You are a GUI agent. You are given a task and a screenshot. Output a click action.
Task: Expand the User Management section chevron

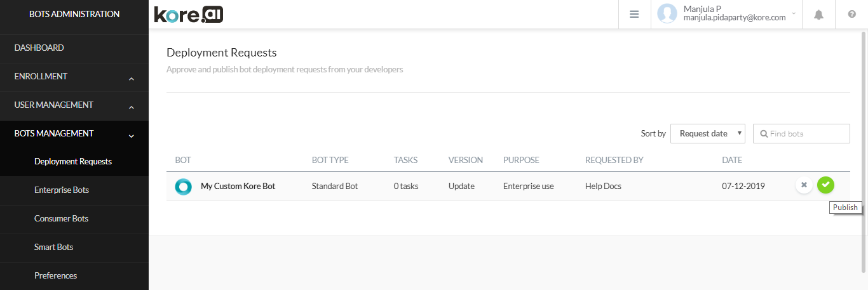pyautogui.click(x=132, y=108)
